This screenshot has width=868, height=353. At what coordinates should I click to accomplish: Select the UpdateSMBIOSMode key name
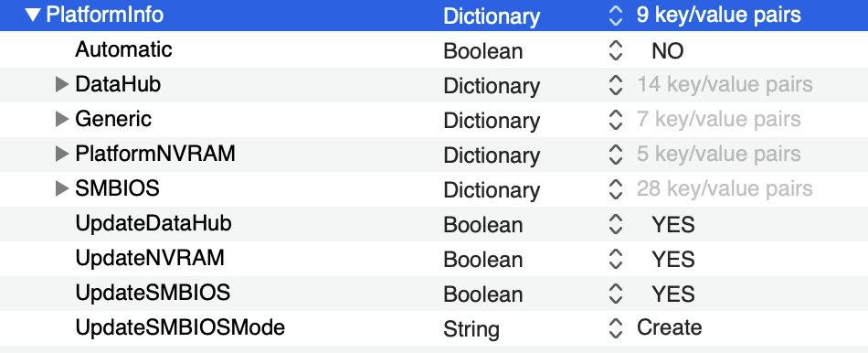point(180,327)
